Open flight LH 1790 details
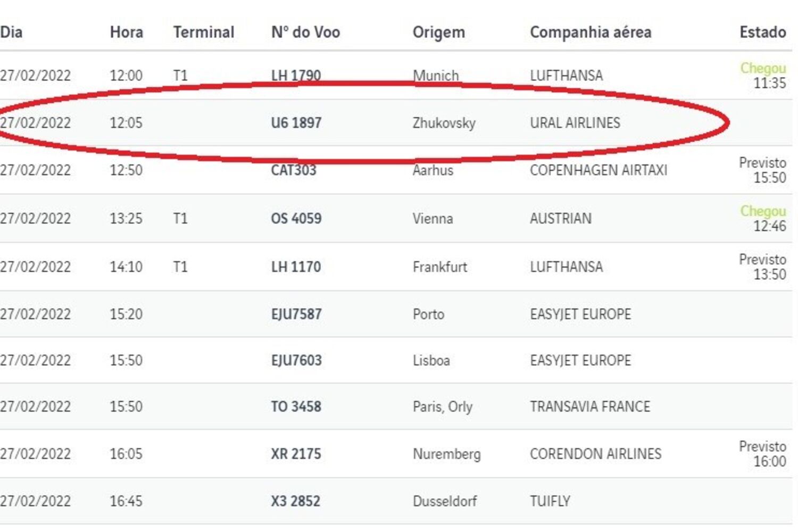798x532 pixels. [x=296, y=76]
